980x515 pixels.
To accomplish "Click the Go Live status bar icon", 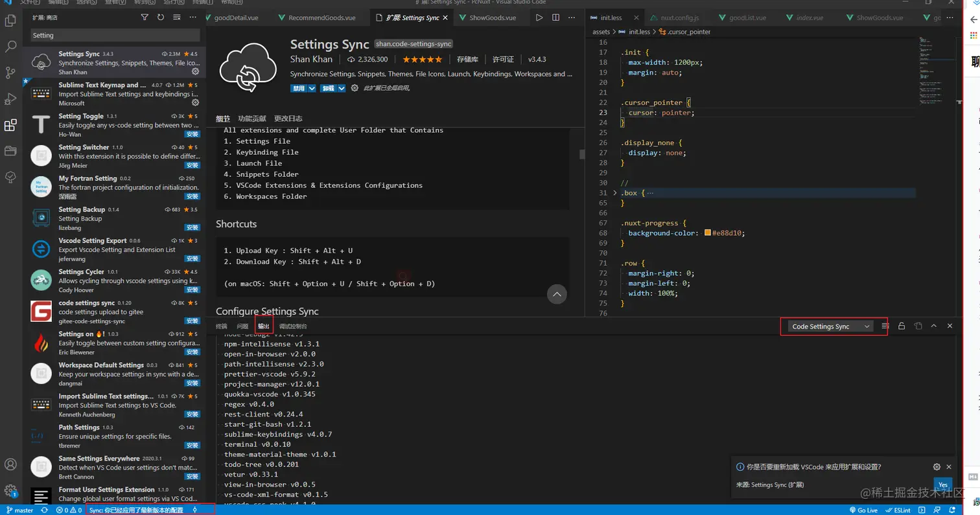I will click(863, 510).
